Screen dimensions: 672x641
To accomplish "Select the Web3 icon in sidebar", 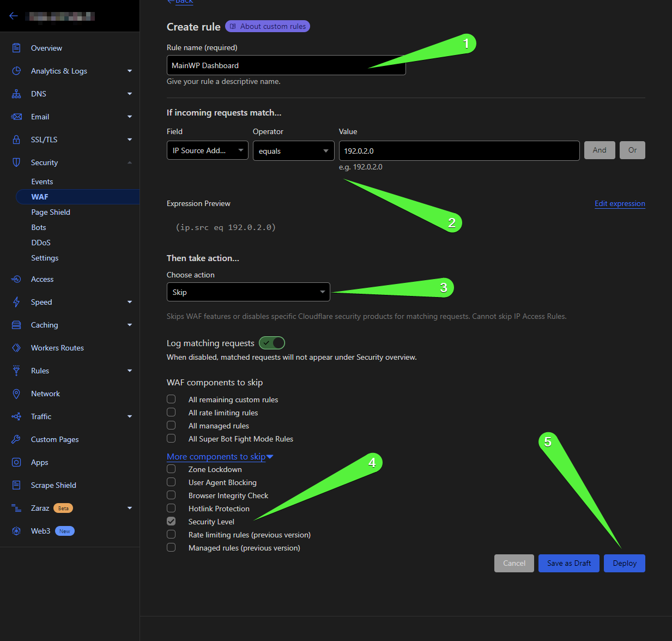I will 15,531.
